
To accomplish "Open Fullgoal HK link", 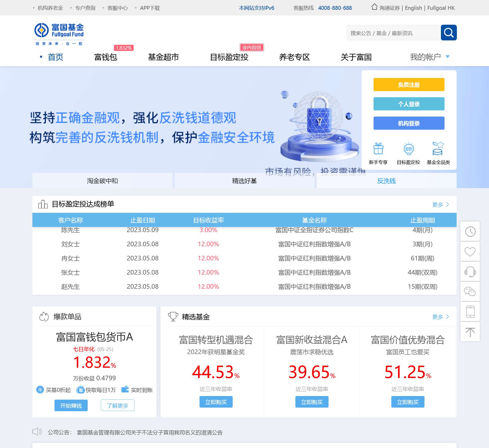I will point(441,8).
